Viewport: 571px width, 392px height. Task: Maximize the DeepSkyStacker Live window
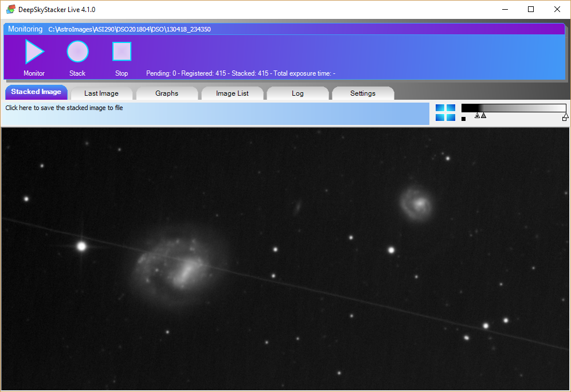pos(531,9)
